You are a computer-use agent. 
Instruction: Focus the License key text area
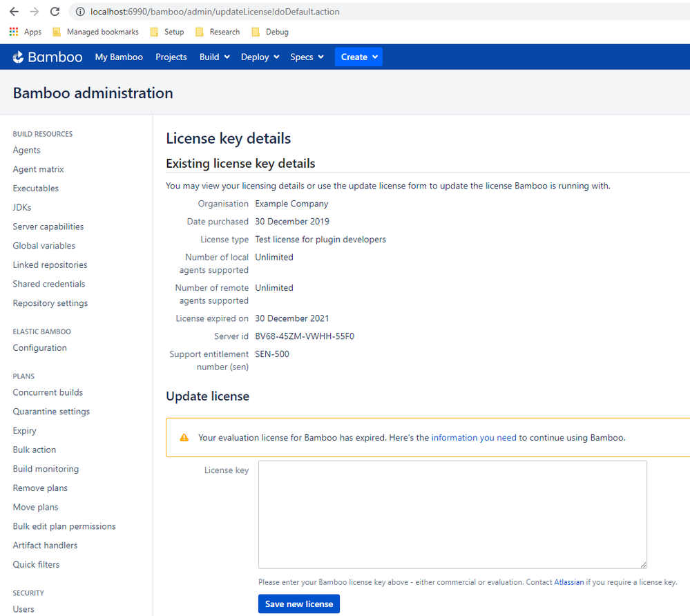tap(452, 514)
